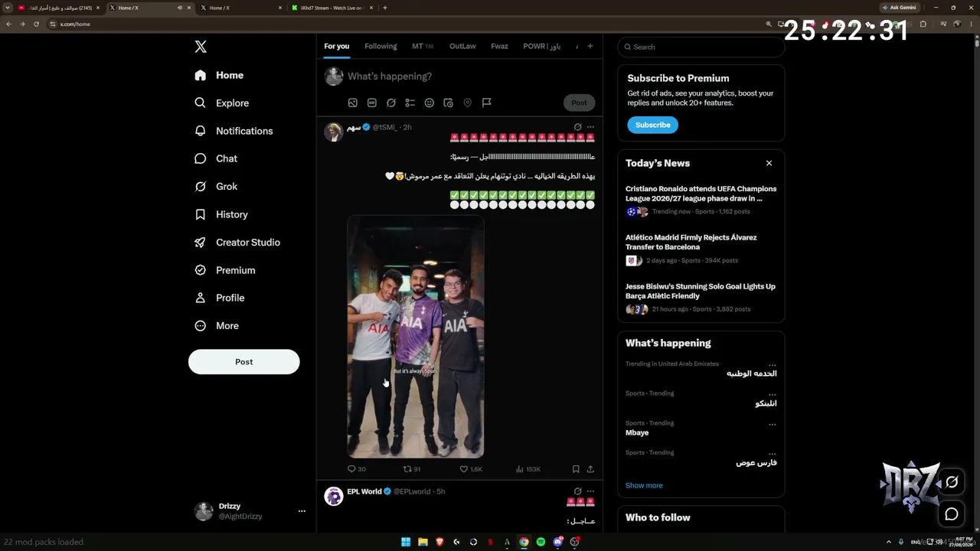This screenshot has width=980, height=551.
Task: Ask Grok about the EPL World post
Action: (577, 491)
